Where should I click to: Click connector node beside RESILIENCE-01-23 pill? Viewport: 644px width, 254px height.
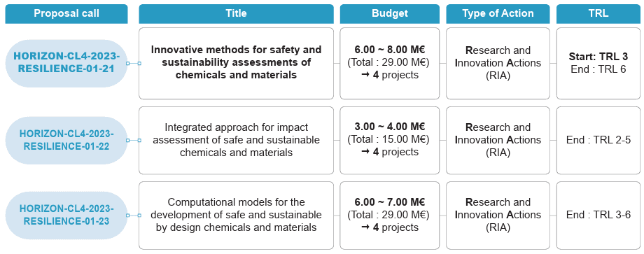point(127,215)
